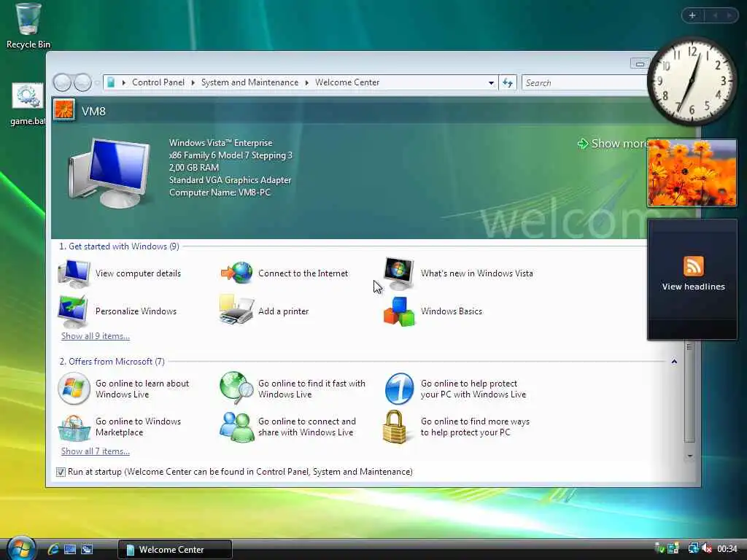
Task: Select the Personalize Windows icon
Action: [73, 311]
